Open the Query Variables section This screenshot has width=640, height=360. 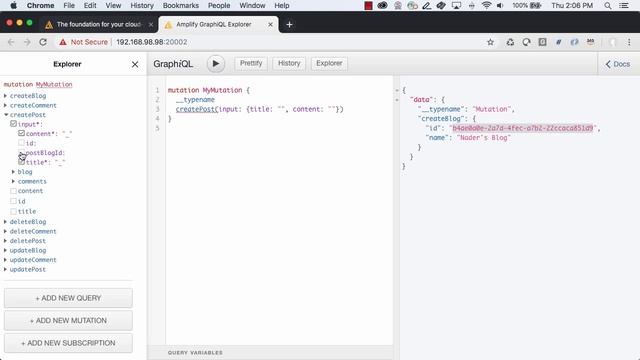(195, 352)
